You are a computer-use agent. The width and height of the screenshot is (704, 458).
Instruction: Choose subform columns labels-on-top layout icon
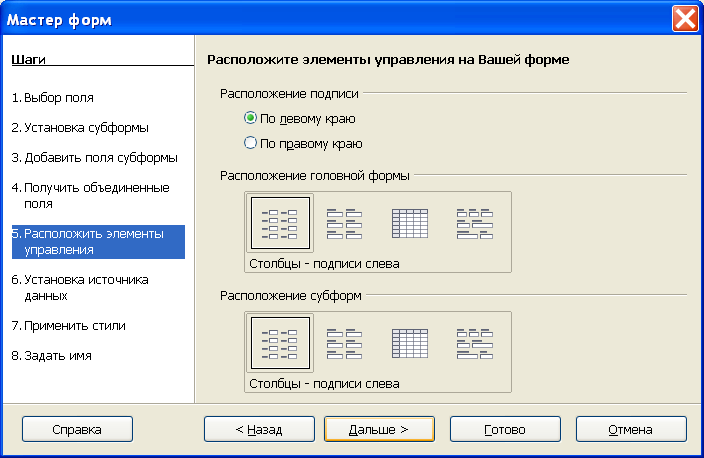(x=344, y=344)
